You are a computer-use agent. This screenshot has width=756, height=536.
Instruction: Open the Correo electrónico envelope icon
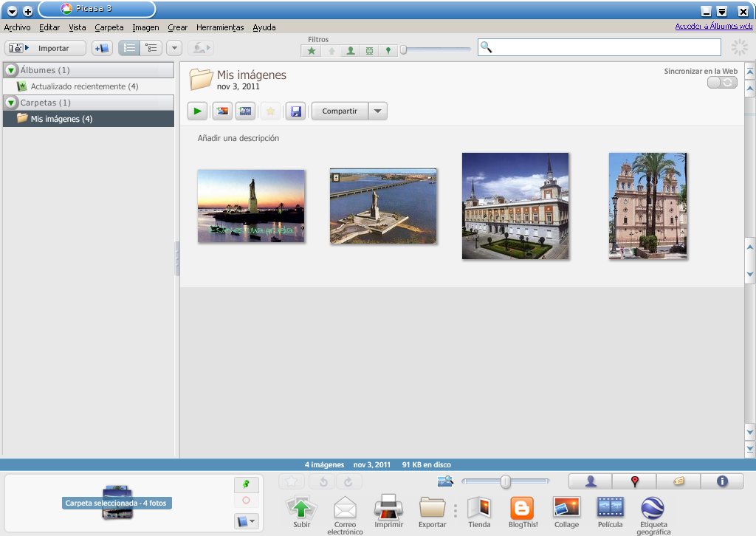pos(345,509)
